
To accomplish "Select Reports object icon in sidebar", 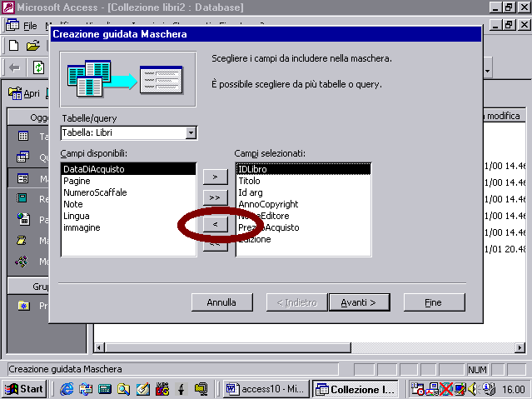I will click(x=22, y=198).
